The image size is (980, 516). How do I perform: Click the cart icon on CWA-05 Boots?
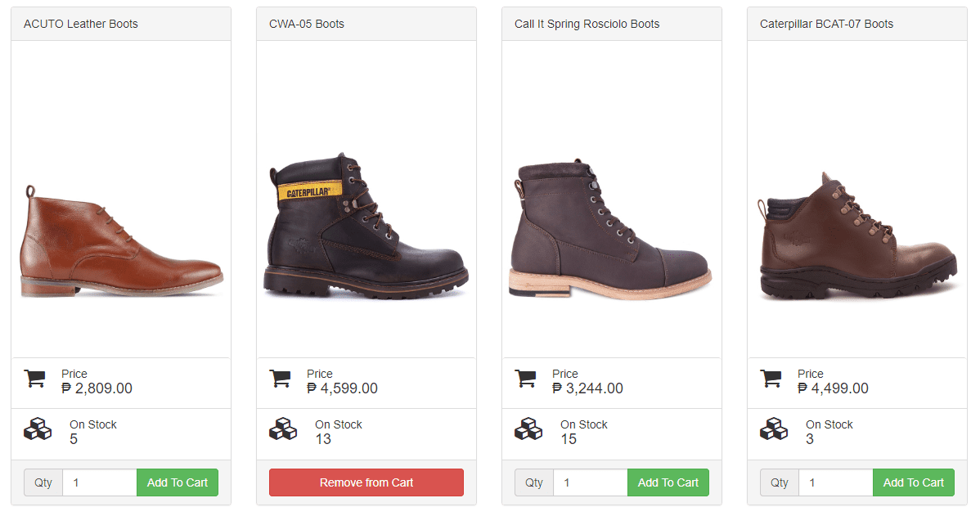[279, 379]
